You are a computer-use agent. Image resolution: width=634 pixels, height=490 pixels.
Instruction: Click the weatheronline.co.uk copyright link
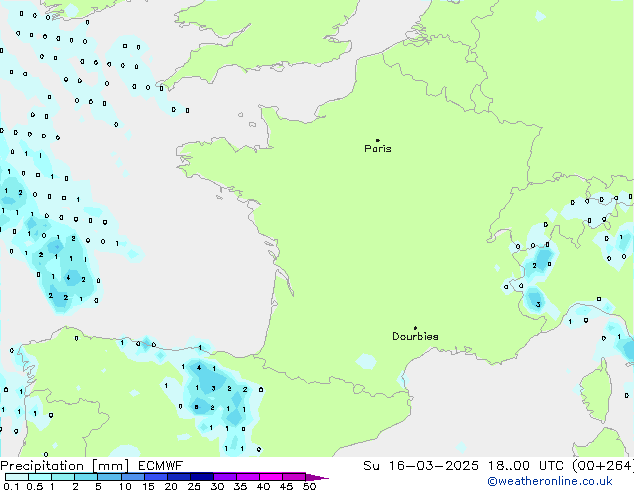tap(550, 481)
